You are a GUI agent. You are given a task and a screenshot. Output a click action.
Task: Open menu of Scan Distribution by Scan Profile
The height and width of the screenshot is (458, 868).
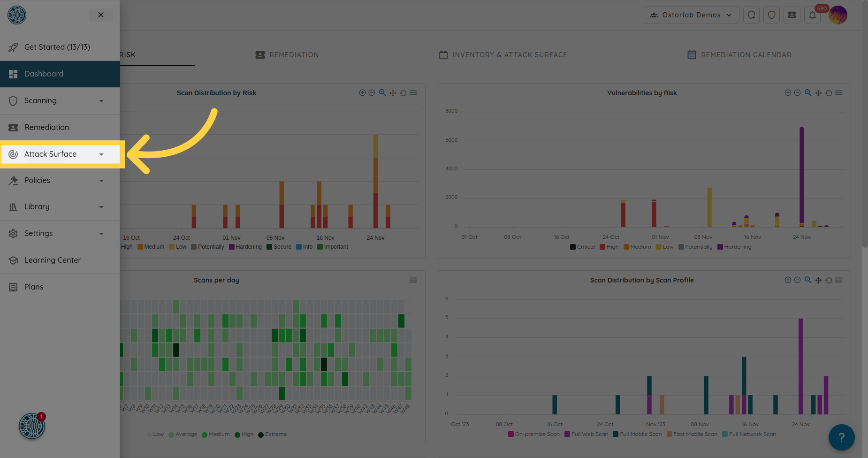click(x=839, y=280)
